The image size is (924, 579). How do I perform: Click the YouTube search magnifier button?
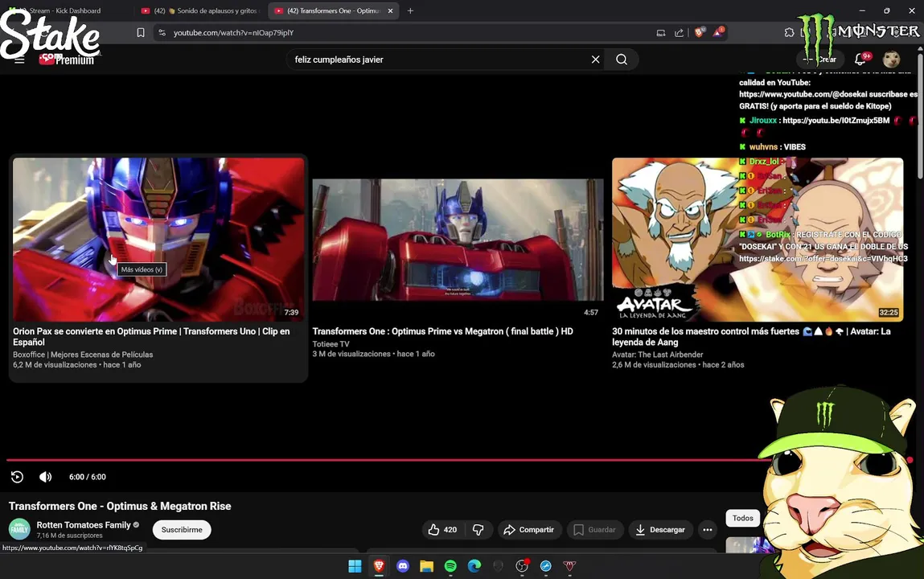tap(622, 60)
